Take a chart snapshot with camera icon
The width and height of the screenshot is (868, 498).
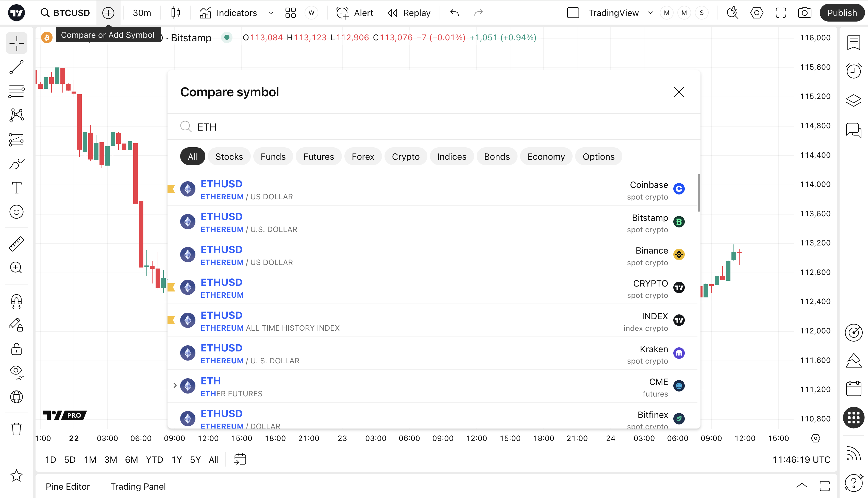pyautogui.click(x=804, y=13)
